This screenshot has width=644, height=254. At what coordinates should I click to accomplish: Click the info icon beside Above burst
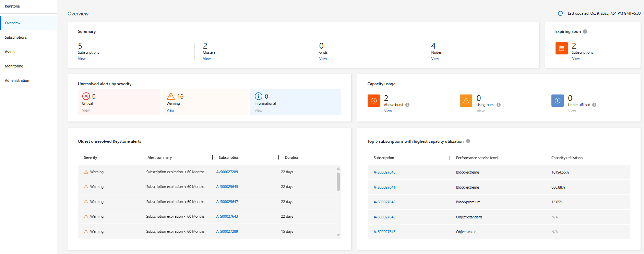coord(407,105)
